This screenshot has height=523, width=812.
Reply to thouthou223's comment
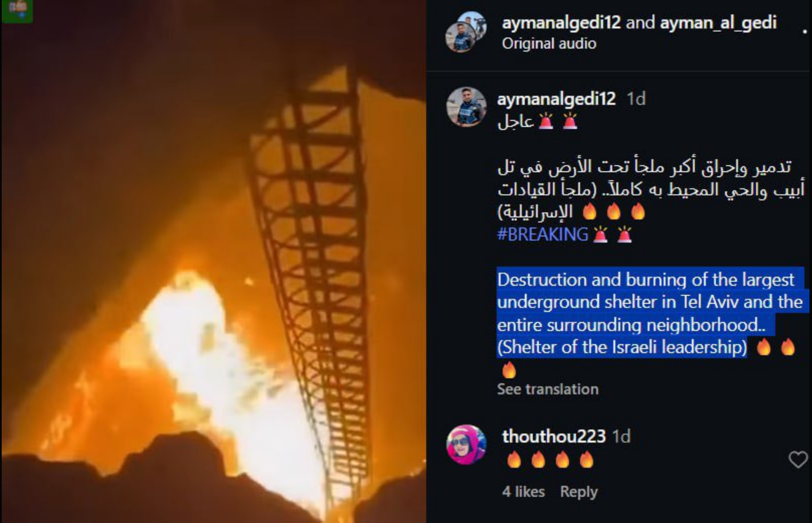point(578,492)
